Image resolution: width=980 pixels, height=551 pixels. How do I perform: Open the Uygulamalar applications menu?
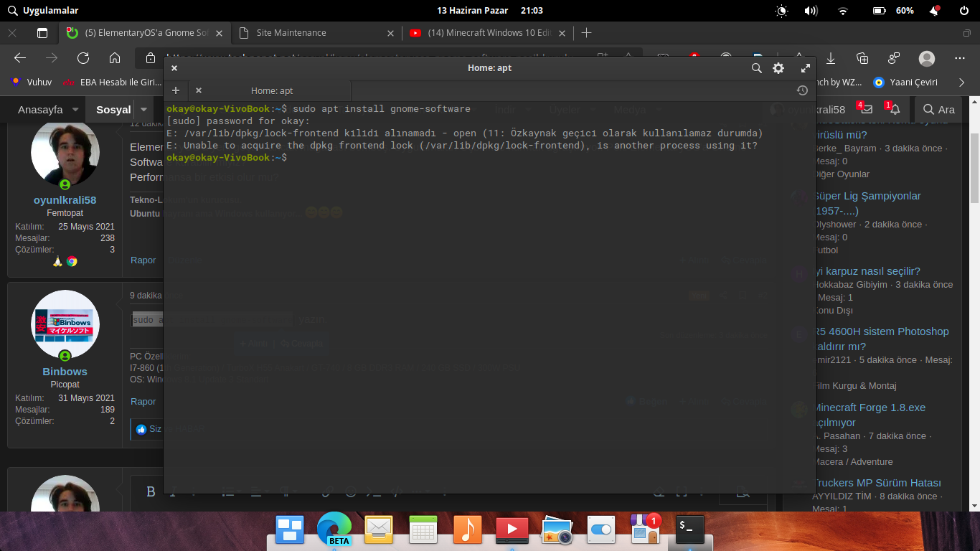pos(42,11)
